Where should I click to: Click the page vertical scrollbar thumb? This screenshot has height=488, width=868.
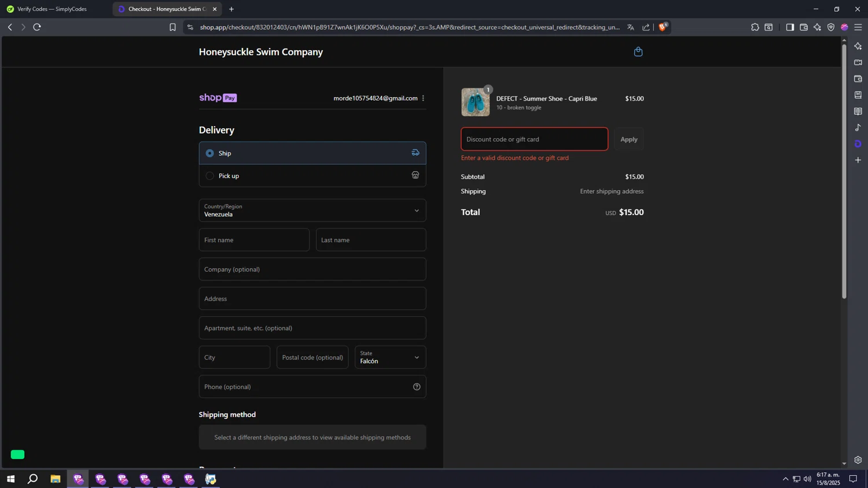coord(844,172)
